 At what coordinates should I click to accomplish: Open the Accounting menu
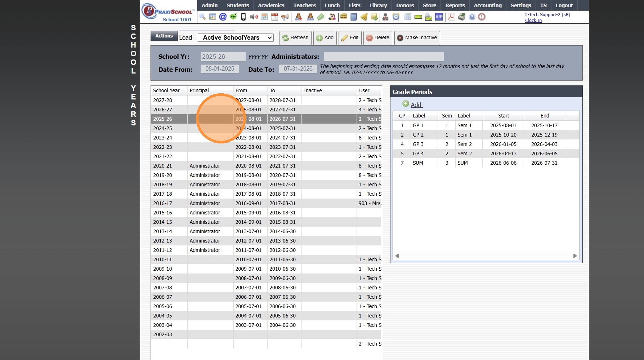coord(487,5)
